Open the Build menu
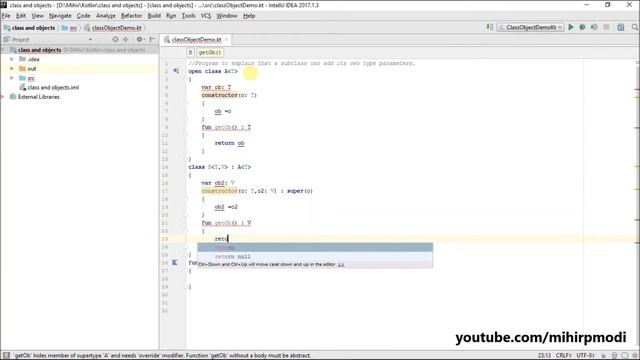The width and height of the screenshot is (640, 360). point(154,16)
